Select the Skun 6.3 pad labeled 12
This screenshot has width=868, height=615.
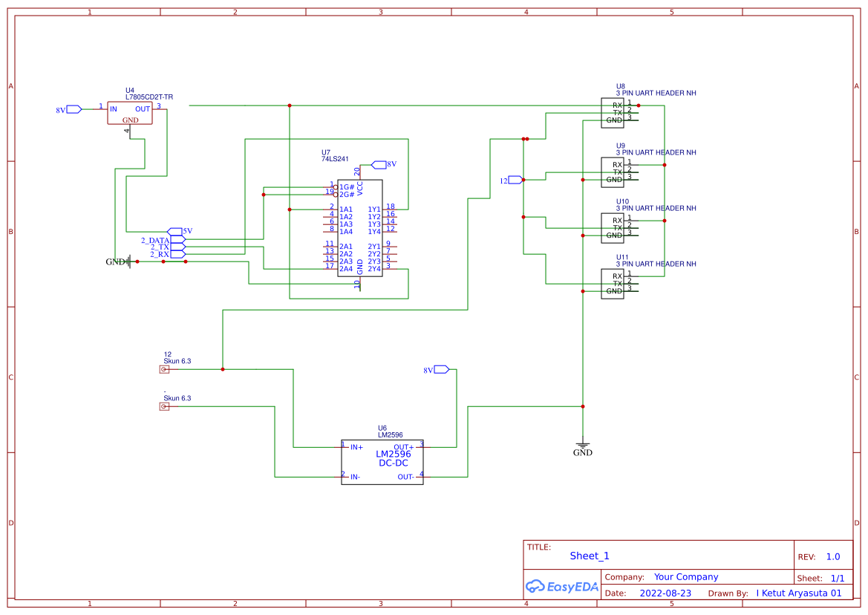pos(165,368)
